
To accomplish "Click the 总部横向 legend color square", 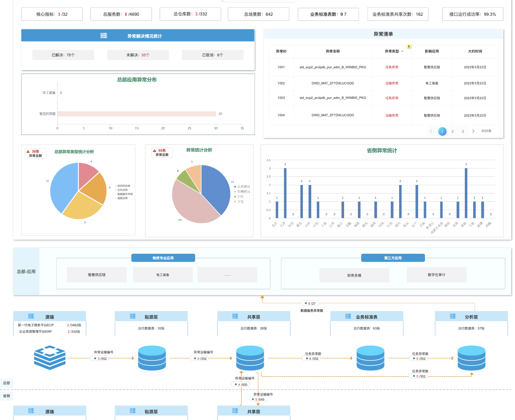I will (235, 187).
